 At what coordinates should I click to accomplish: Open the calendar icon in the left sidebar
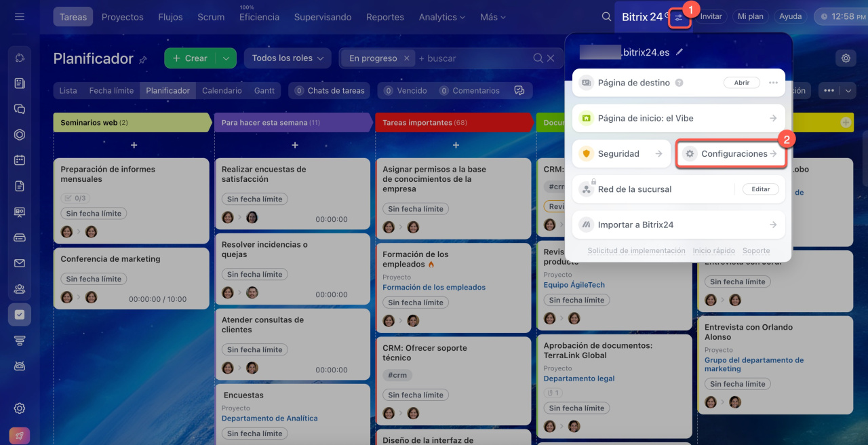[x=20, y=161]
